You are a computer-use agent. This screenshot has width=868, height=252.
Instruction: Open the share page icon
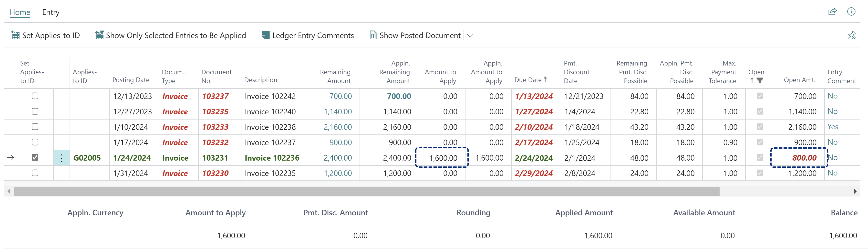(x=832, y=12)
